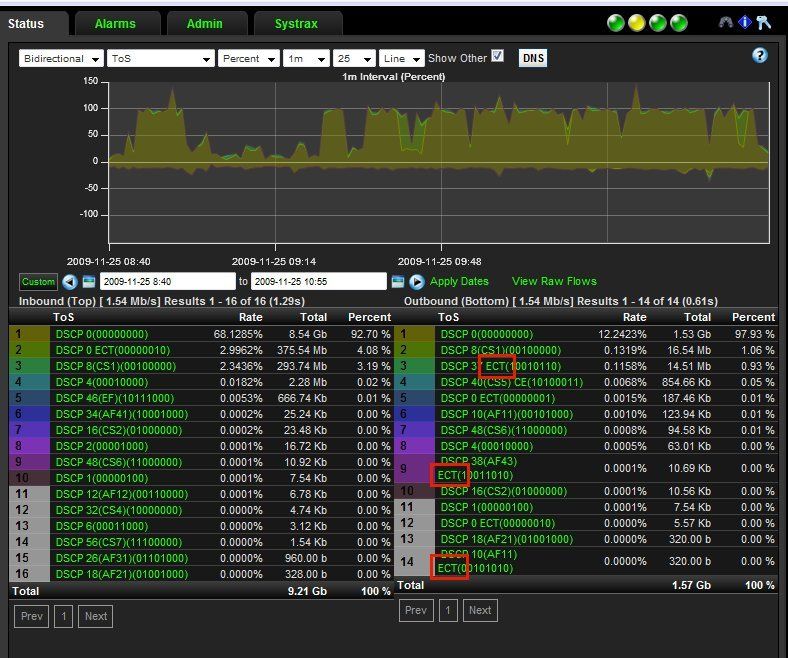Toggle the Show Other checkbox
Image resolution: width=788 pixels, height=658 pixels.
(497, 56)
